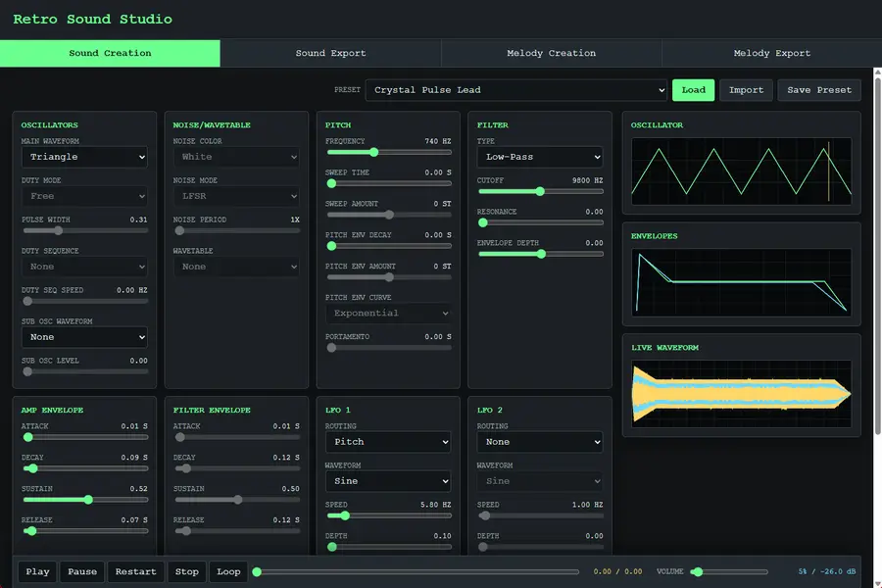Click the Cutoff slider handle
This screenshot has height=588, width=882.
(x=540, y=191)
